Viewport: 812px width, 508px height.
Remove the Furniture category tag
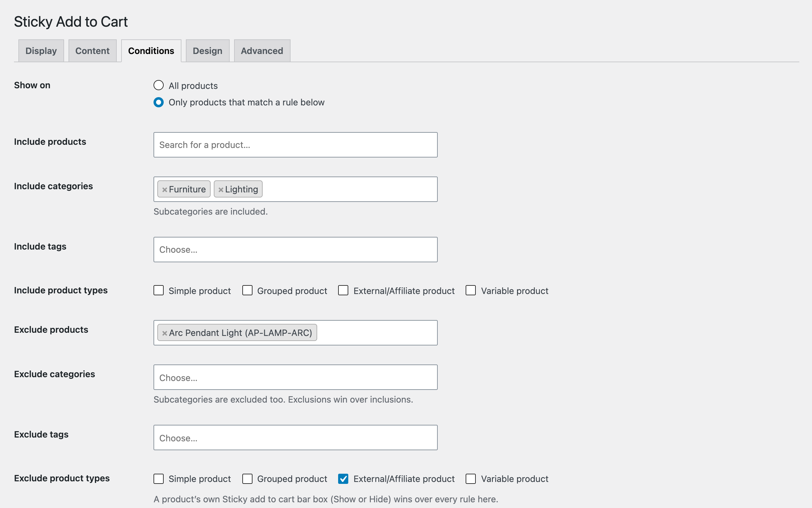pyautogui.click(x=164, y=190)
